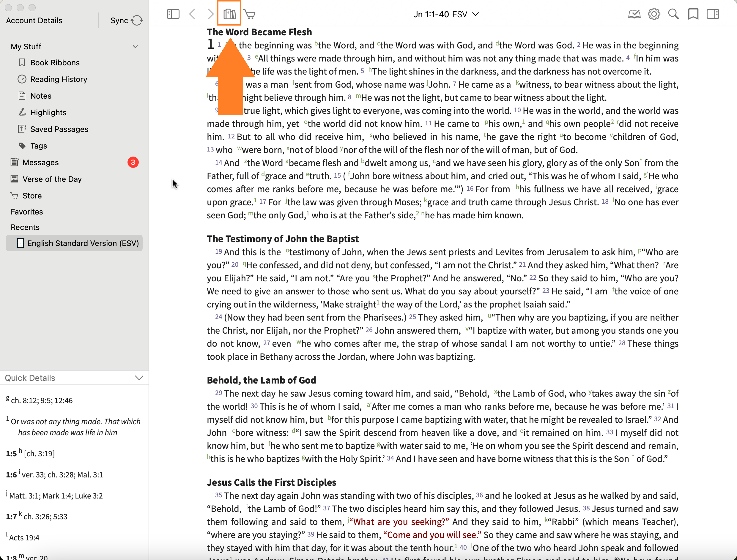Select Highlights in My Stuff
The height and width of the screenshot is (560, 737).
(48, 112)
